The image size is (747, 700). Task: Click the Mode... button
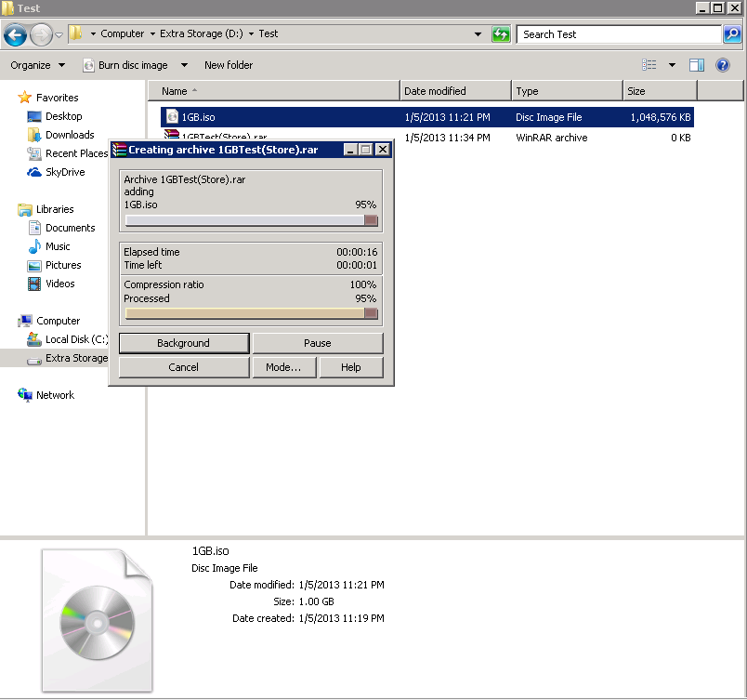[284, 367]
